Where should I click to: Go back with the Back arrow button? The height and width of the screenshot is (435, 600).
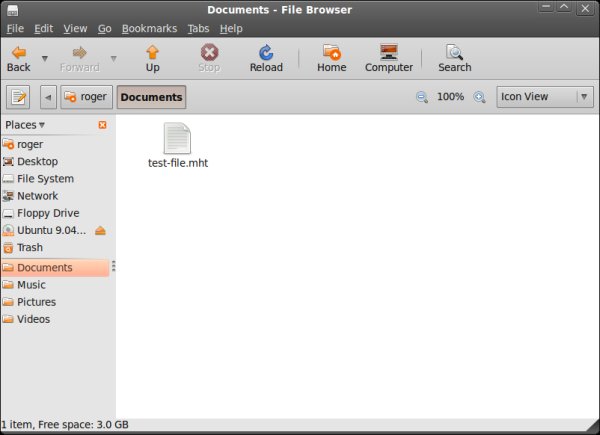(x=18, y=59)
